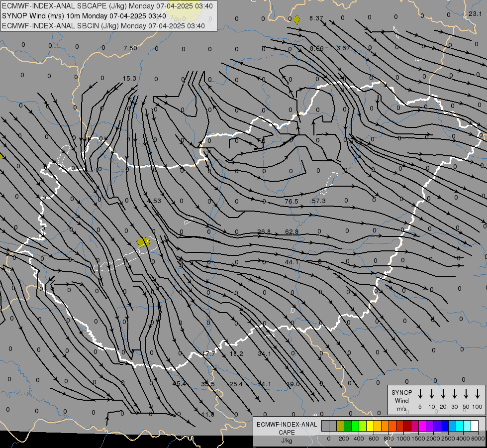Click the CAPE value 44.1
The width and height of the screenshot is (487, 448).
292,262
